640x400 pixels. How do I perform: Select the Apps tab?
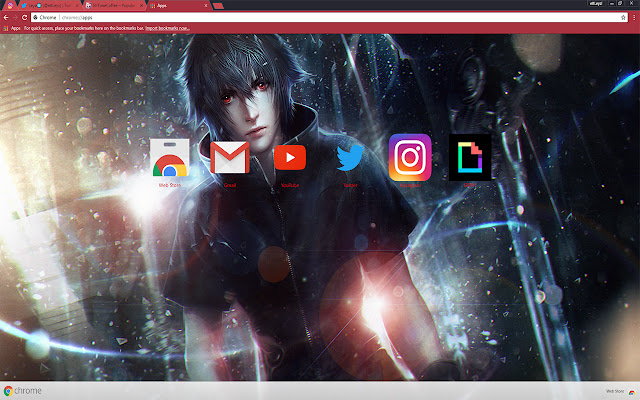pos(177,5)
